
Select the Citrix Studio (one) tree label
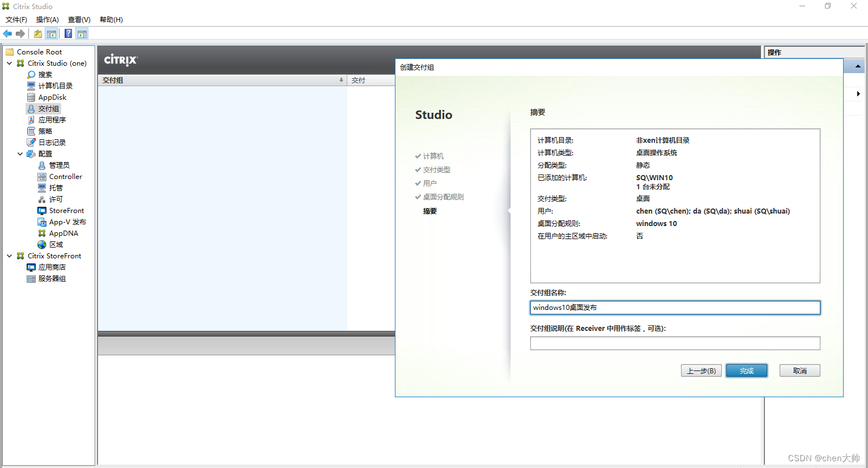click(57, 63)
